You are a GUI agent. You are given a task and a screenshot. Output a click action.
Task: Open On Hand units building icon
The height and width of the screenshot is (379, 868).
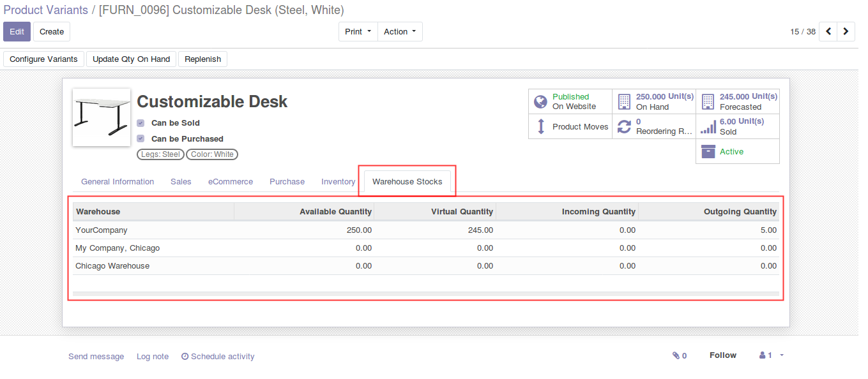point(624,102)
